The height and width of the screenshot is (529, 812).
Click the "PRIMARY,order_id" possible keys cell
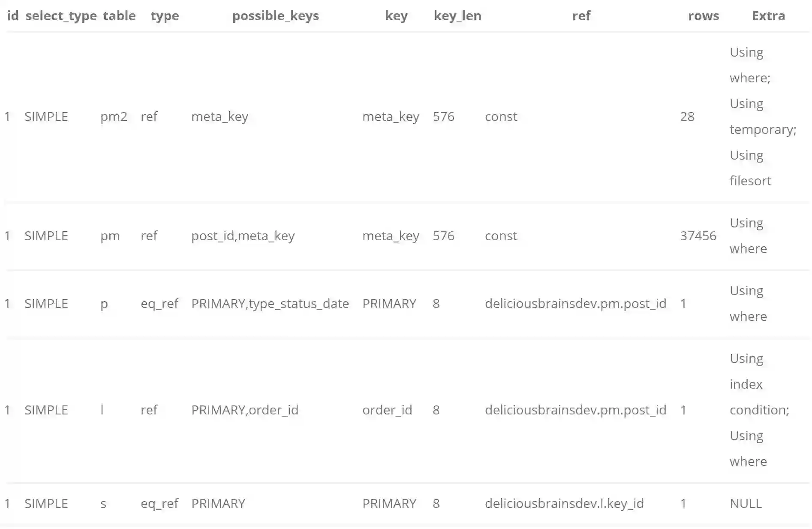pyautogui.click(x=244, y=410)
